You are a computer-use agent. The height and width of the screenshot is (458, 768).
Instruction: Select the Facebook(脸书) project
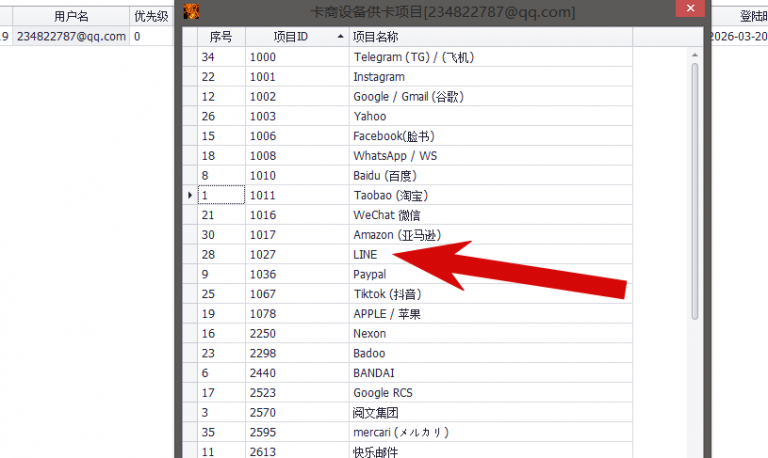394,136
